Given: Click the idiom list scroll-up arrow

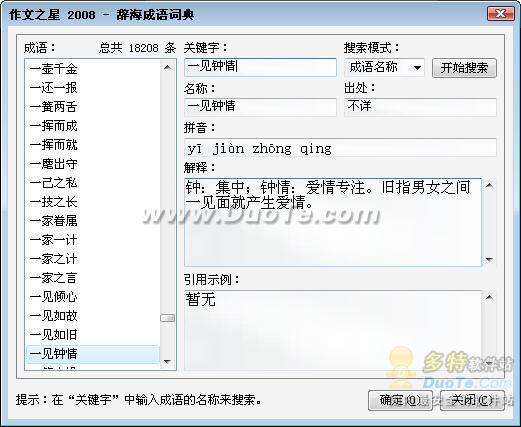Looking at the screenshot, I should click(x=168, y=67).
